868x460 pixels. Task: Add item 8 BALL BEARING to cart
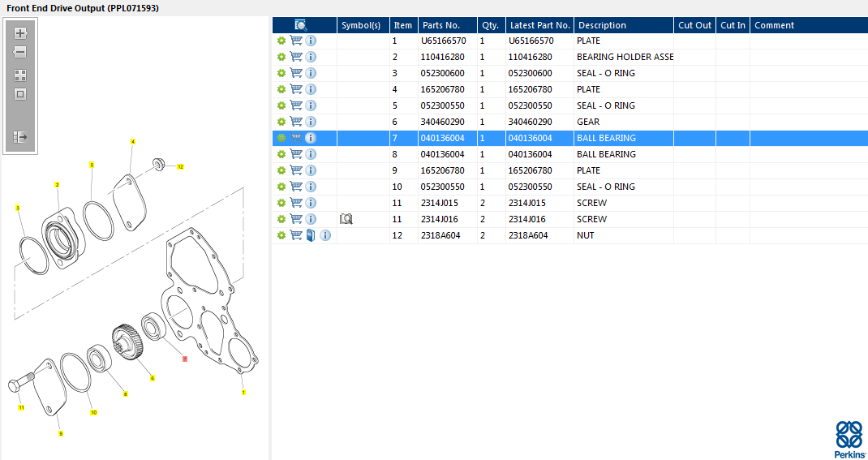click(296, 154)
